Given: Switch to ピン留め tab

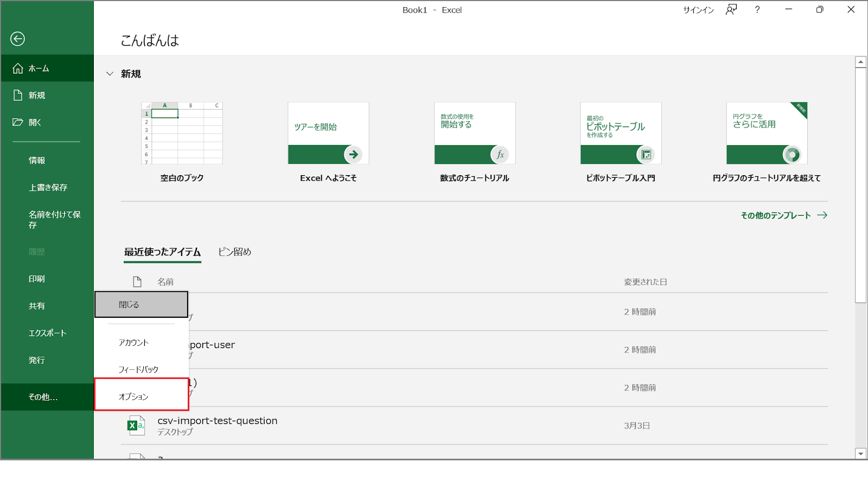Looking at the screenshot, I should point(234,252).
